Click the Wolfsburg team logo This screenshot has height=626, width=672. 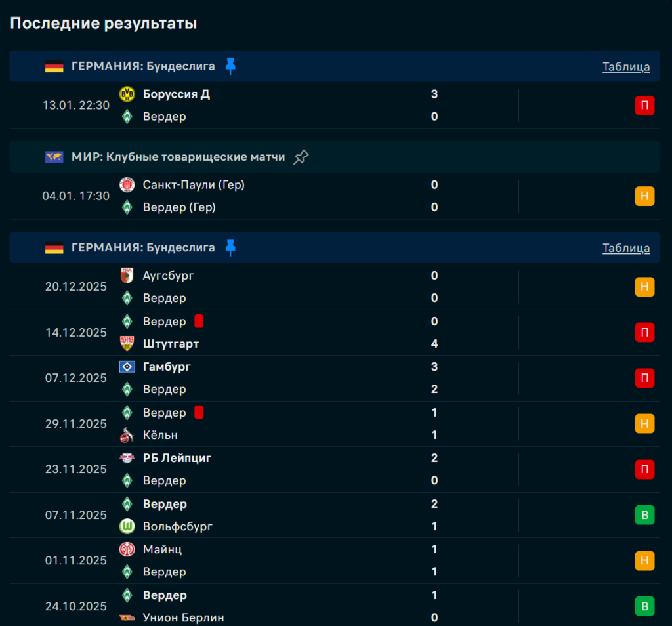pos(127,526)
